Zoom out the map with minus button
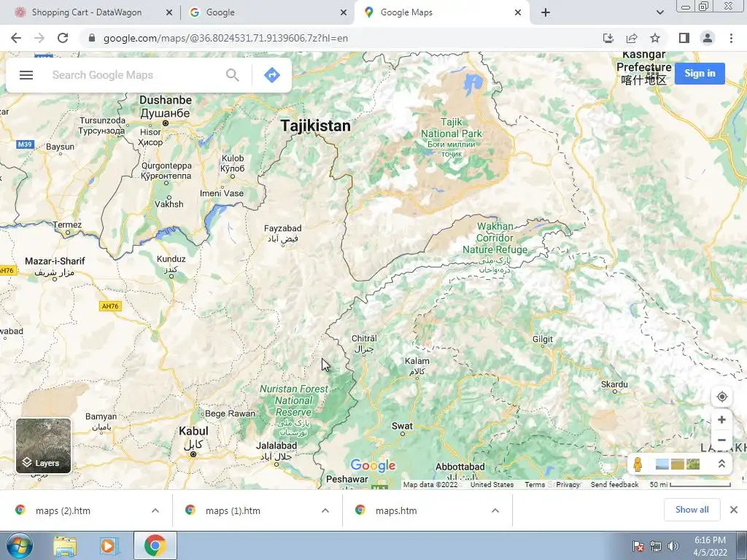Viewport: 747px width, 560px height. [721, 440]
